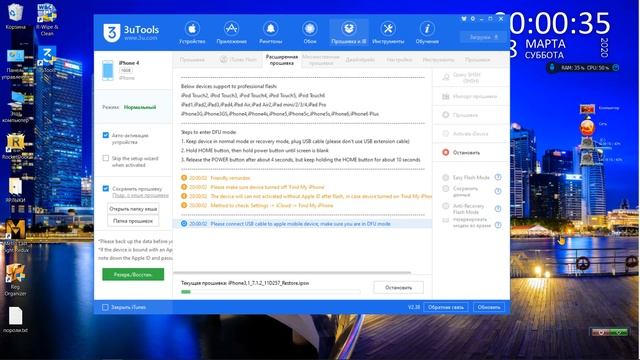Select the Расширенная прошивка tab
The image size is (640, 360).
tap(282, 60)
